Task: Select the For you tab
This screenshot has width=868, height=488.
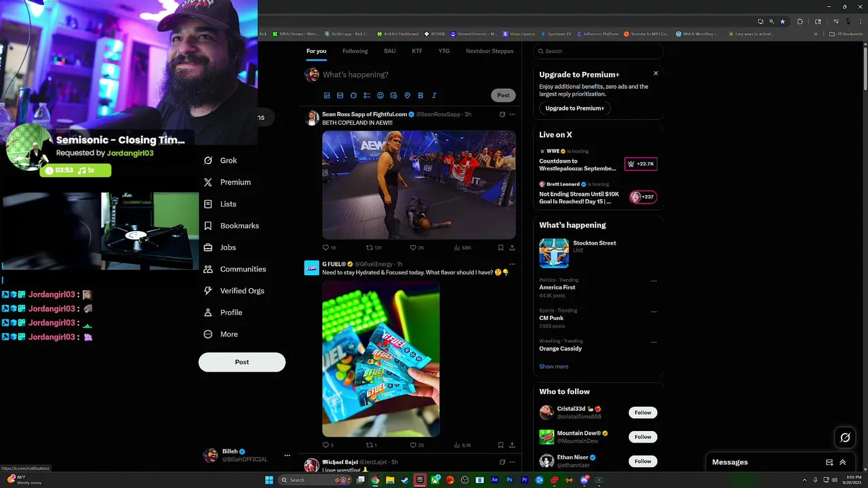Action: [x=316, y=51]
